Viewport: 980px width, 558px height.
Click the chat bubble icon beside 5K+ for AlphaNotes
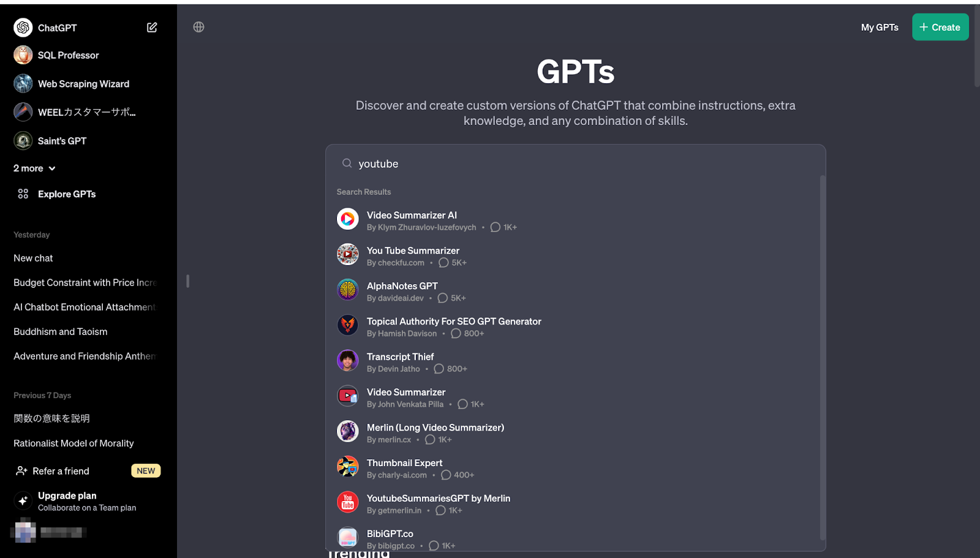tap(443, 298)
